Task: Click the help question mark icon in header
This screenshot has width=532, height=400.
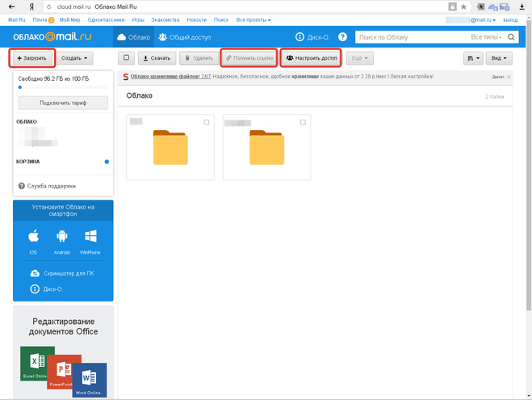Action: [x=343, y=37]
